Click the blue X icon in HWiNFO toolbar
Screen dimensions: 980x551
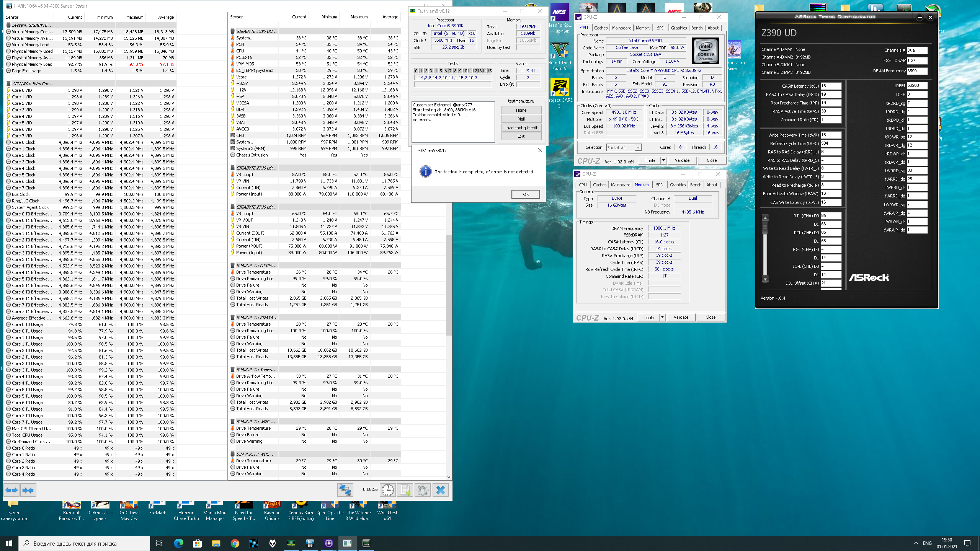440,490
